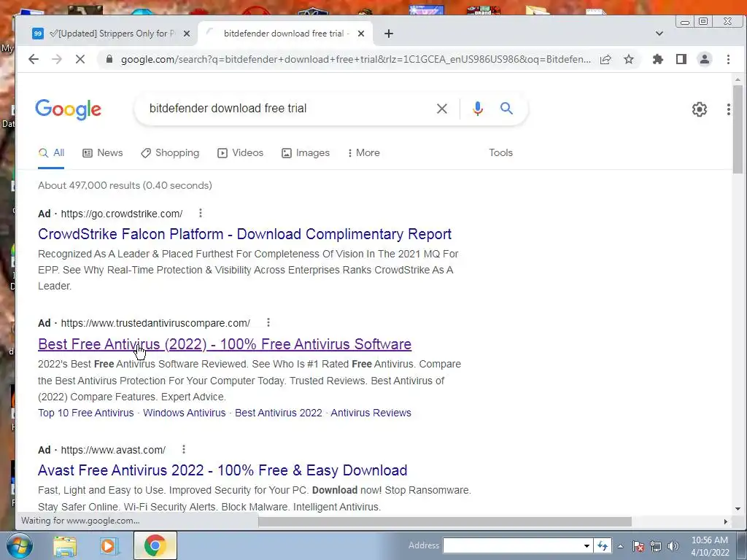Open Antivirus Reviews sitelink
Screen dimensions: 747x560
[x=371, y=413]
